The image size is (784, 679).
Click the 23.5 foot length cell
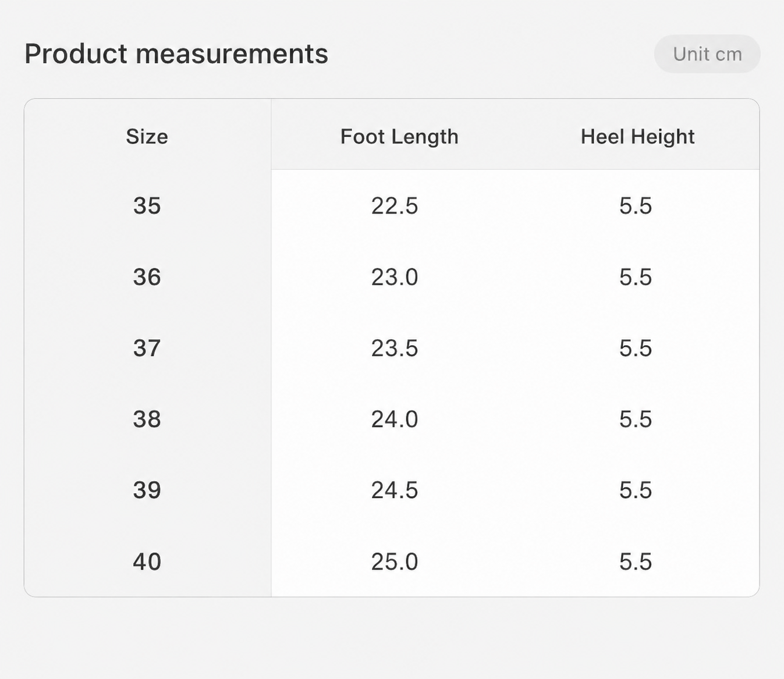coord(395,349)
